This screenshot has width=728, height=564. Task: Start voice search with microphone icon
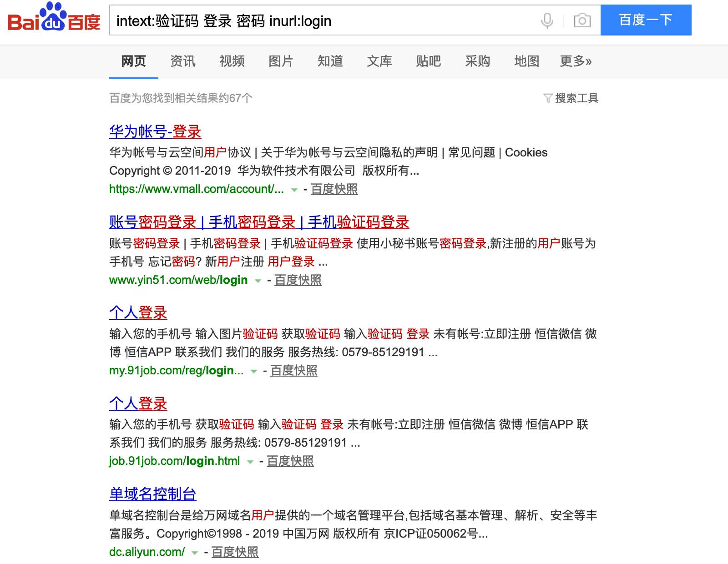click(547, 20)
